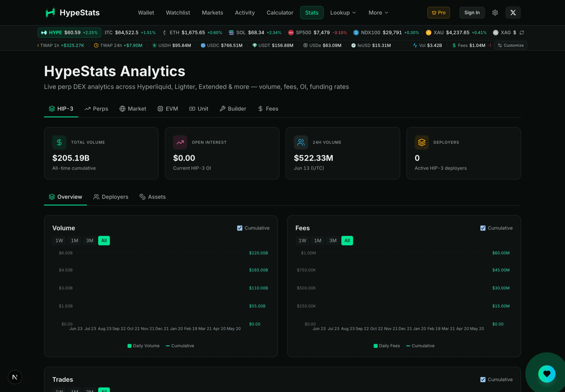Screen dimensions: 565x392
Task: Switch to the Builder tab
Action: (x=233, y=109)
